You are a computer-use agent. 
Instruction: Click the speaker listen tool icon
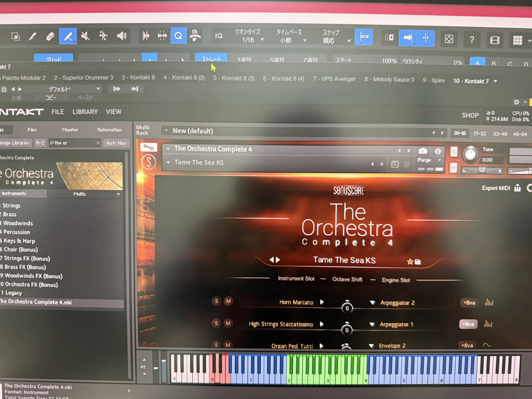121,36
